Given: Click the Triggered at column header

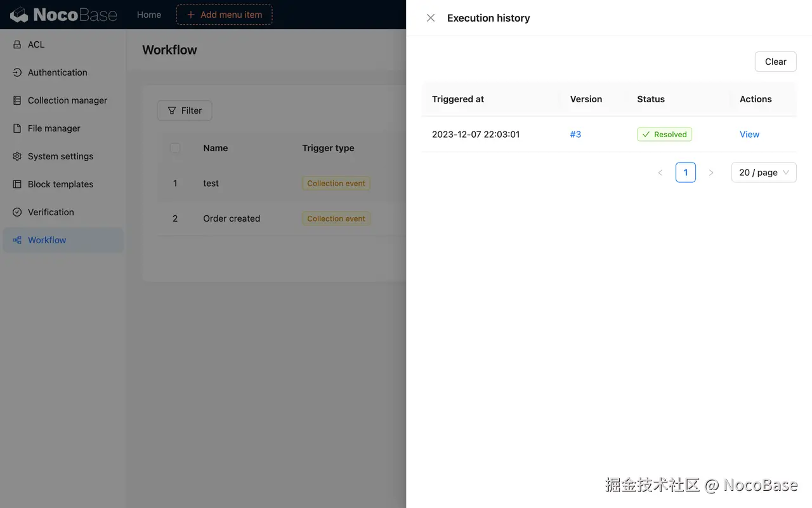Looking at the screenshot, I should (458, 99).
